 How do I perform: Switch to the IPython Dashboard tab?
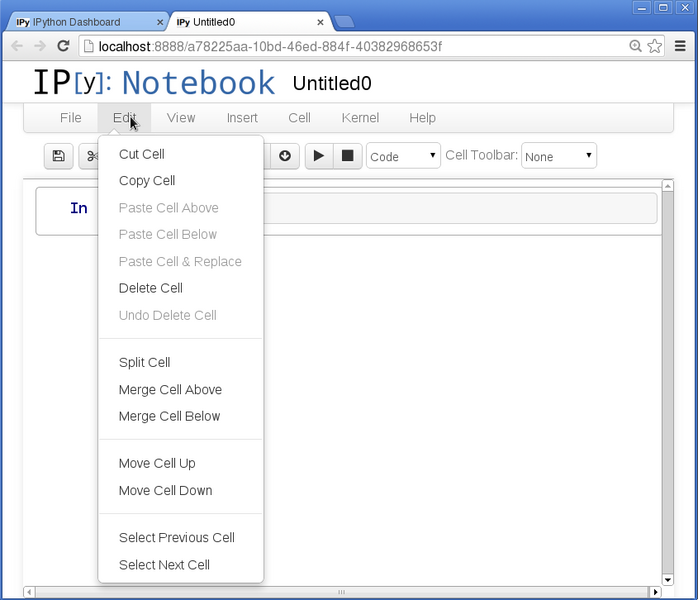[x=85, y=22]
